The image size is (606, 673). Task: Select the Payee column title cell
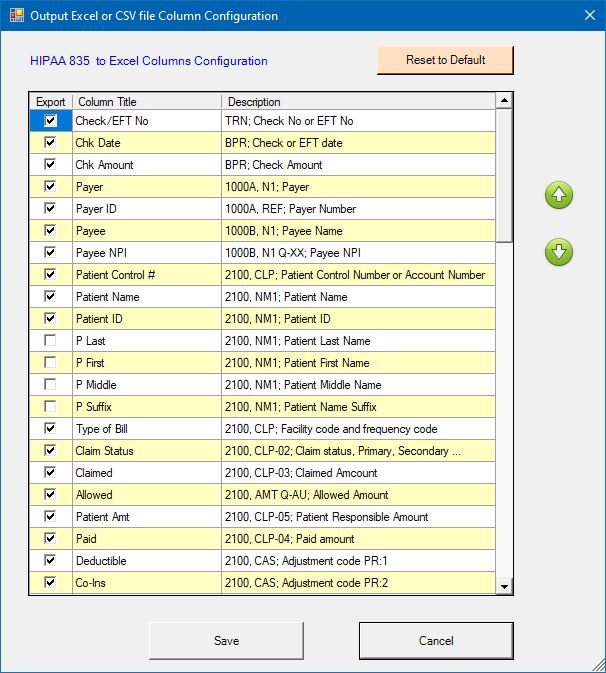(147, 231)
